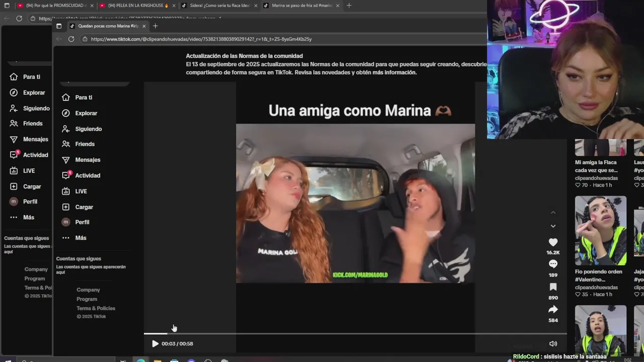
Task: Play the paused TikTok video
Action: coord(155,344)
